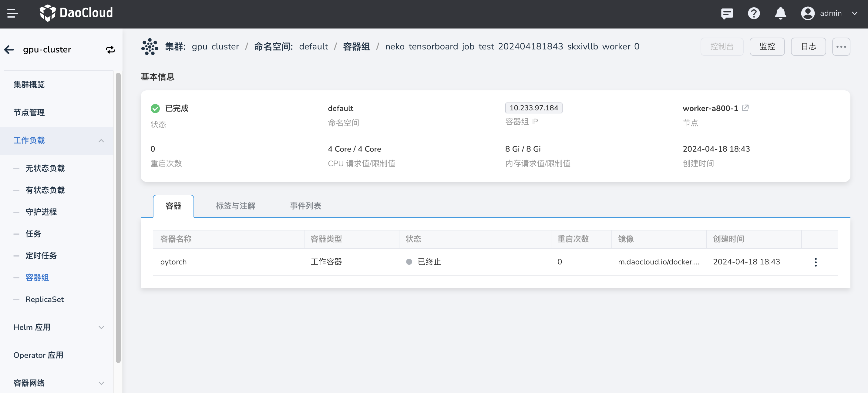The height and width of the screenshot is (393, 868).
Task: Expand the Helm 应用 section
Action: (101, 327)
